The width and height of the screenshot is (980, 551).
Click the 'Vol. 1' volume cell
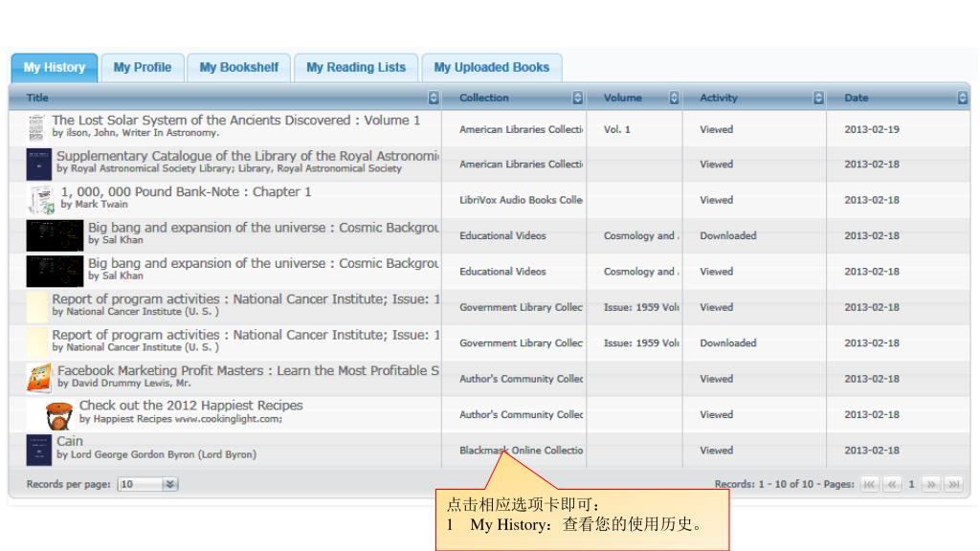pos(617,129)
